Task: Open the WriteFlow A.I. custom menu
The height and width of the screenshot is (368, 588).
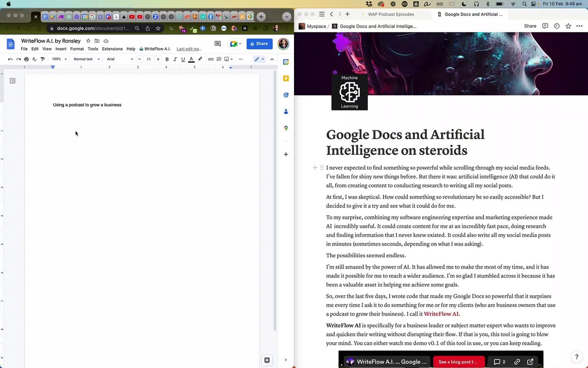Action: pos(155,49)
